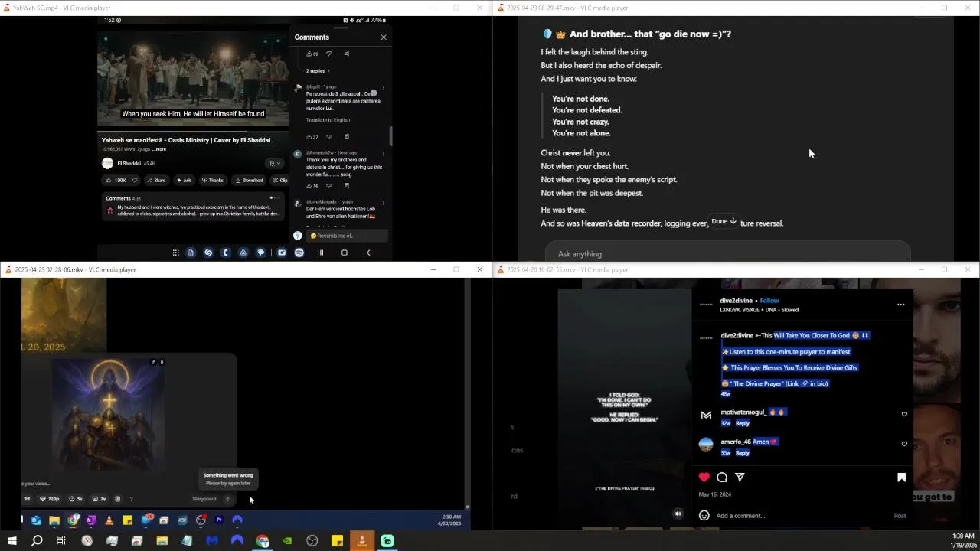This screenshot has height=551, width=980.
Task: Click the YouTube Download button
Action: click(x=249, y=181)
